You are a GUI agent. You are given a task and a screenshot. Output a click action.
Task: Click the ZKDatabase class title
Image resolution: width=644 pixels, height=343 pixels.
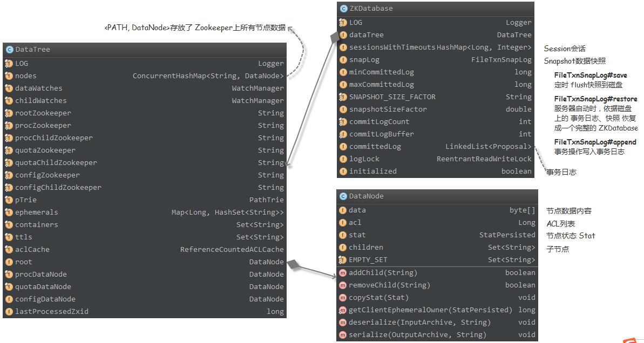pyautogui.click(x=371, y=9)
